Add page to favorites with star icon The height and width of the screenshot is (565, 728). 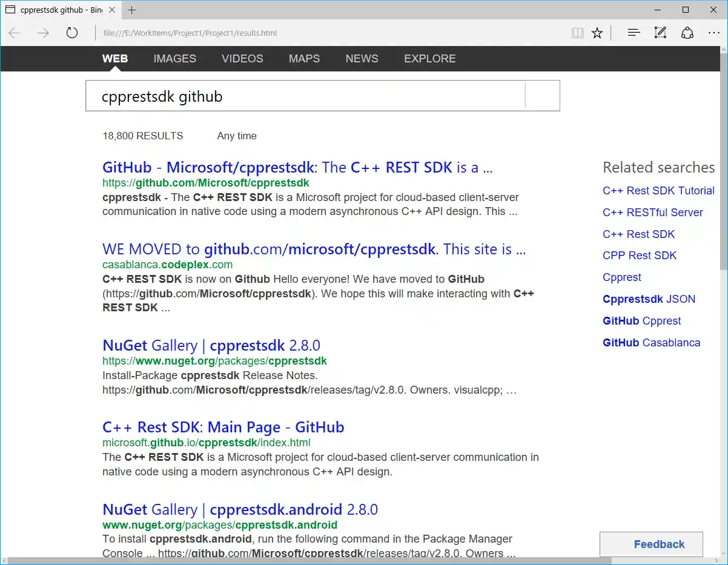tap(597, 33)
